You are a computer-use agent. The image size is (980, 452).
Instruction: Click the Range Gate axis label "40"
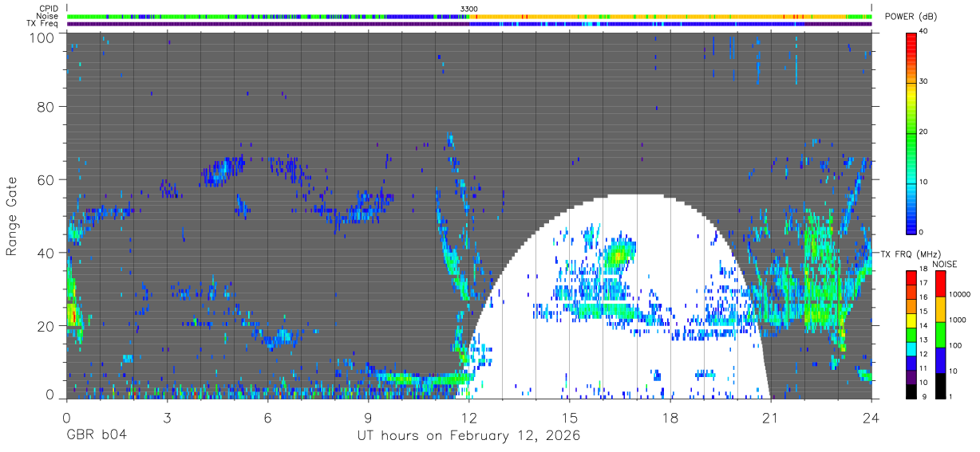click(x=46, y=253)
